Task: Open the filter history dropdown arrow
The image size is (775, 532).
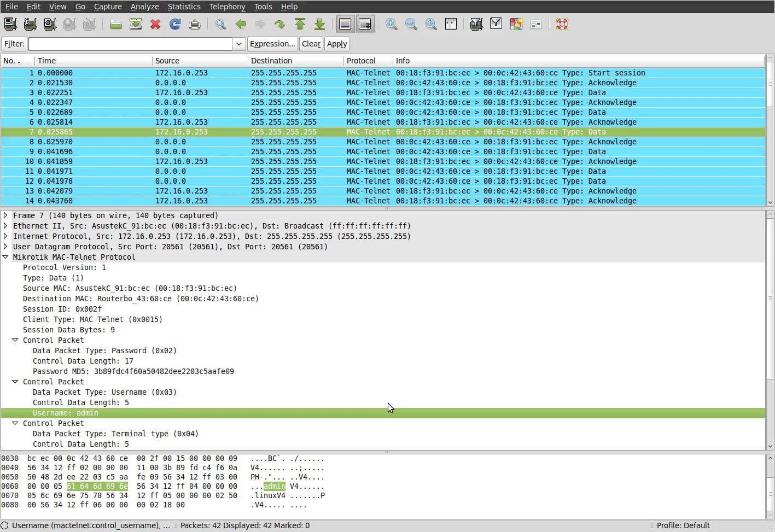Action: coord(238,44)
